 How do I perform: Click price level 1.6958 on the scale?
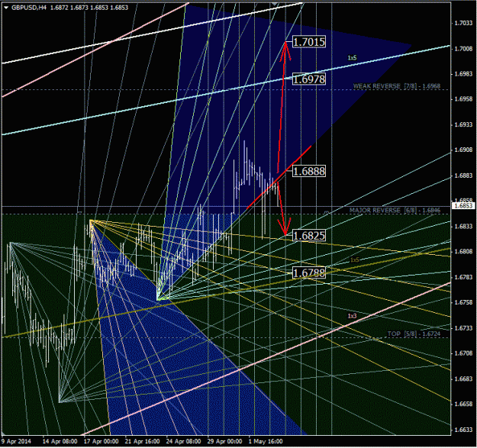pyautogui.click(x=463, y=99)
